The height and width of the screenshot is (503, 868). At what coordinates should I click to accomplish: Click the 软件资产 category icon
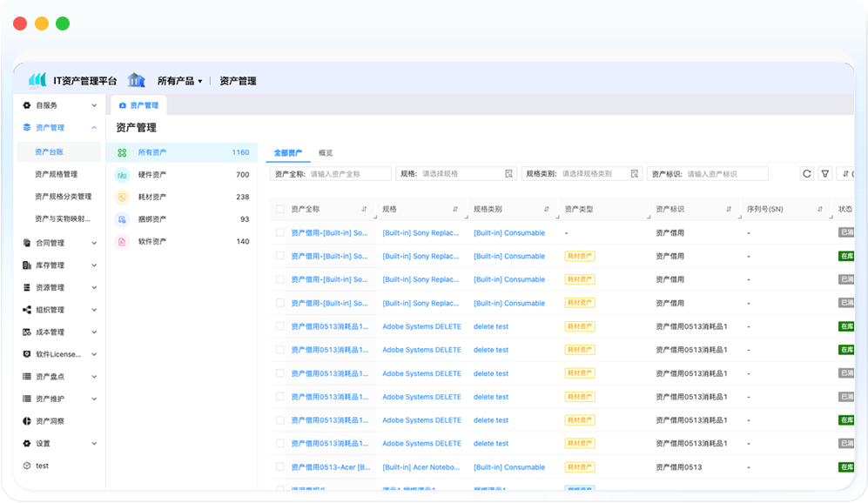point(122,242)
